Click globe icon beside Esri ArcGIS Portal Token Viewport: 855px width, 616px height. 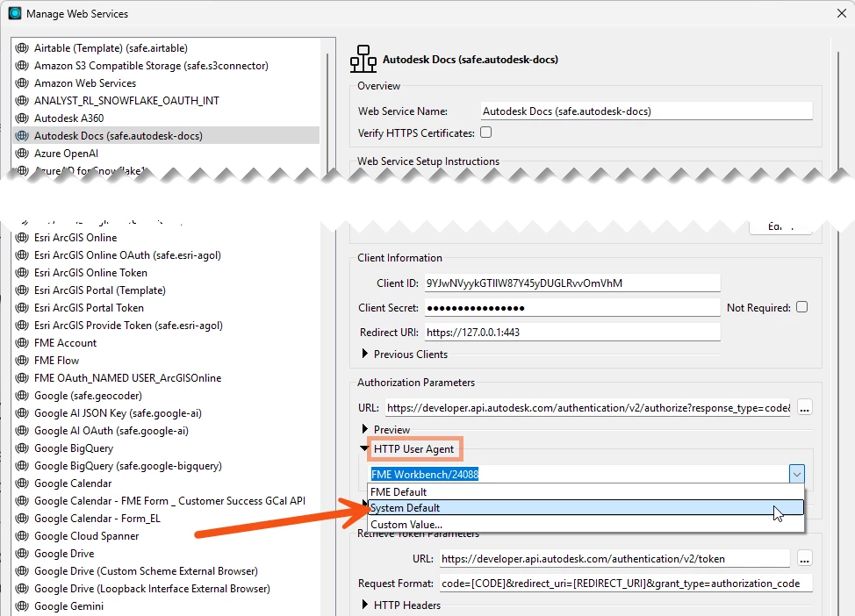click(22, 307)
